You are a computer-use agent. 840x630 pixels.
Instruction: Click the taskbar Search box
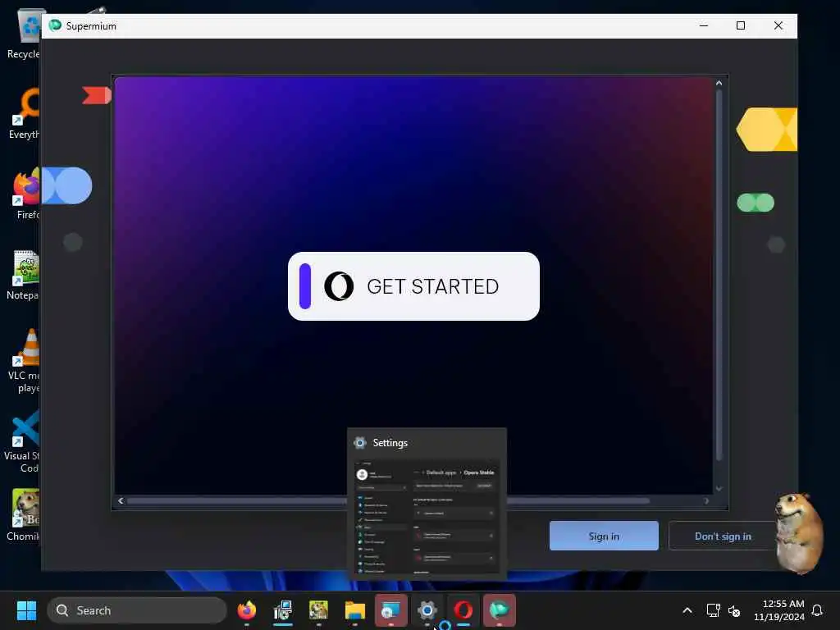pos(137,610)
